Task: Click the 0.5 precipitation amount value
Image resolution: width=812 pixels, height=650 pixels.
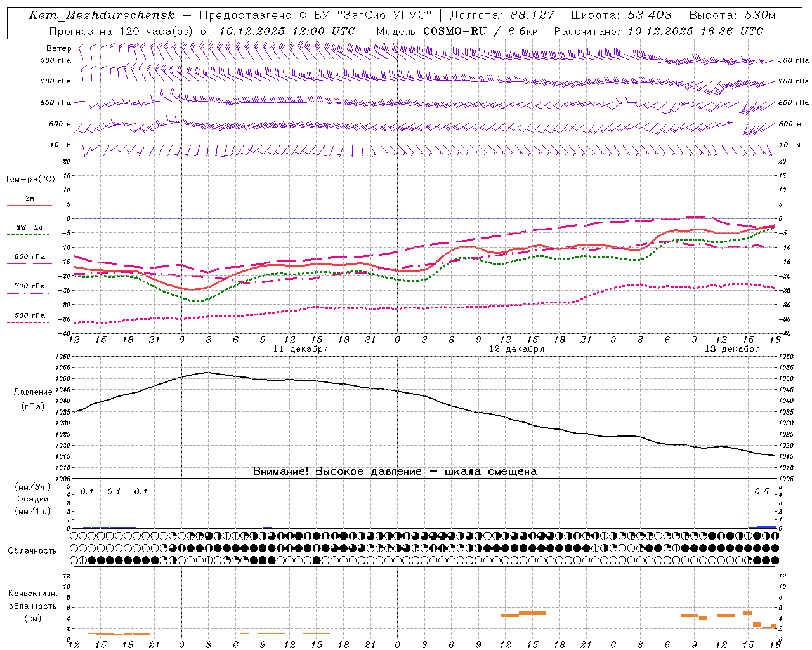Action: coord(761,492)
